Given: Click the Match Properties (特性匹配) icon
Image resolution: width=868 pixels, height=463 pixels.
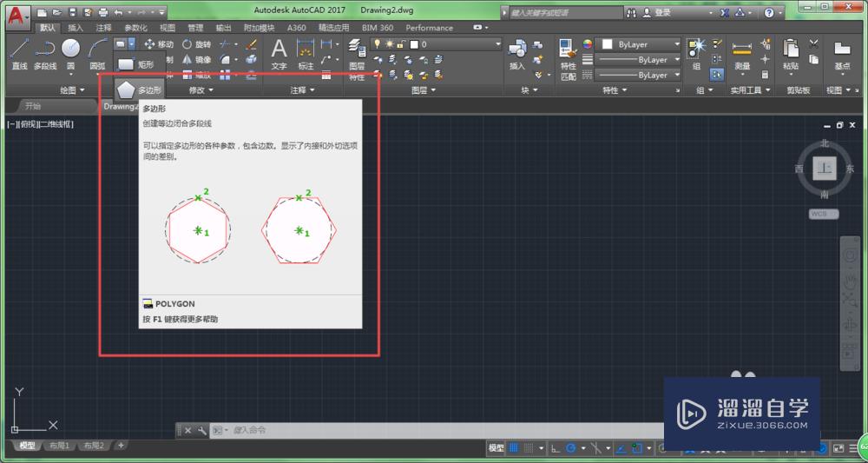Looking at the screenshot, I should click(x=569, y=60).
